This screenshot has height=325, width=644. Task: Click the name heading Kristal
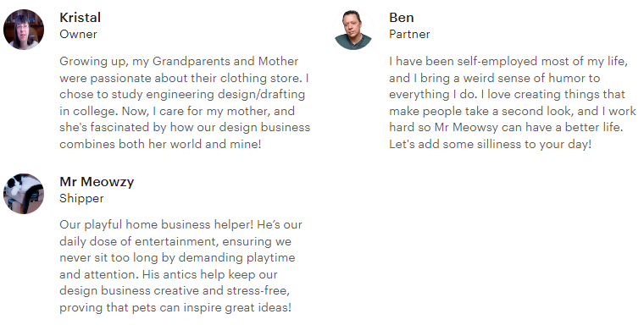pyautogui.click(x=80, y=17)
